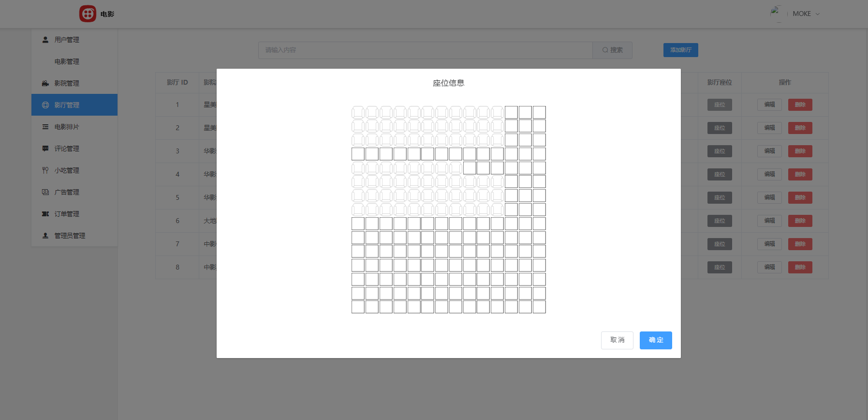Toggle the first seat icon in the fifth seat row
The image size is (868, 420).
click(x=358, y=168)
